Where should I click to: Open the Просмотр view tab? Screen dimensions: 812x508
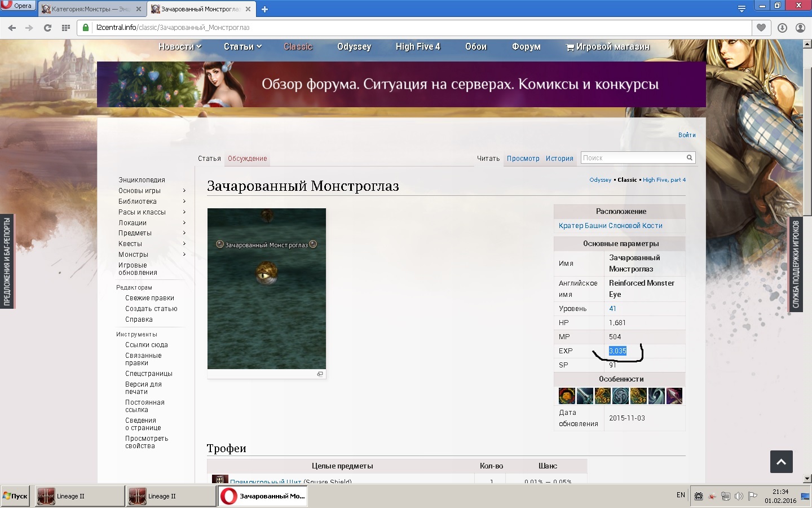[x=523, y=159]
